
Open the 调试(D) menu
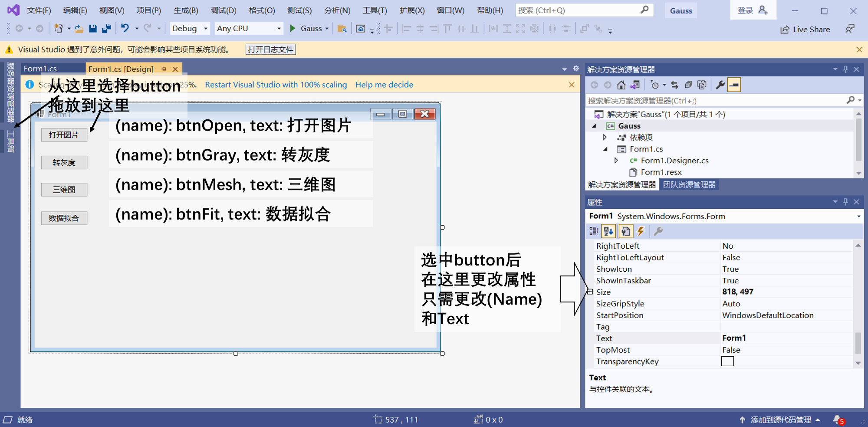coord(224,10)
